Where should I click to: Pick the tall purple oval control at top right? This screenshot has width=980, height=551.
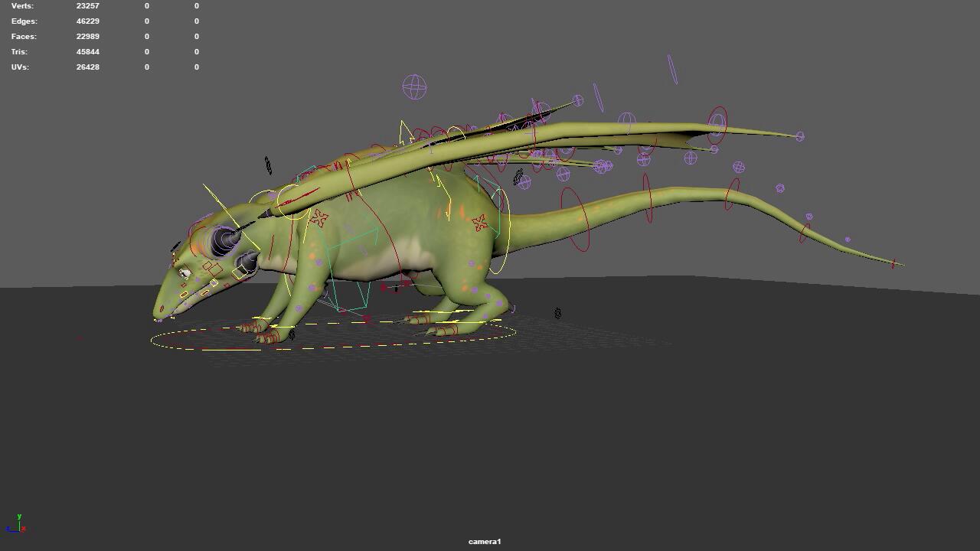pos(672,69)
